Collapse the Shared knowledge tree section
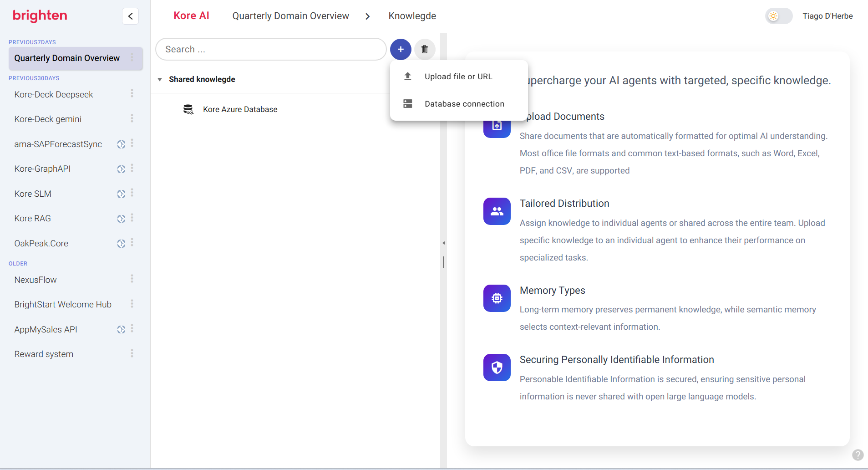868x470 pixels. [160, 80]
